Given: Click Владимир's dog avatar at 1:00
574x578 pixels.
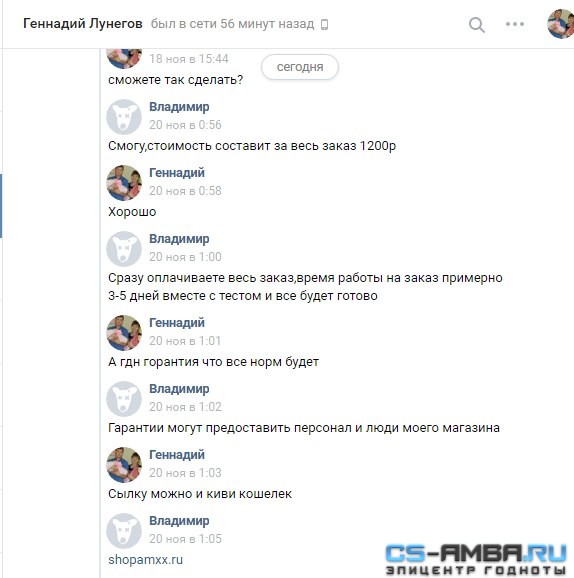Looking at the screenshot, I should 124,249.
